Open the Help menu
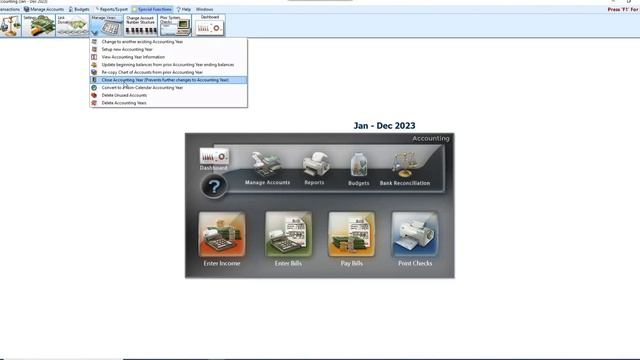Screen dimensions: 640x360 point(184,9)
